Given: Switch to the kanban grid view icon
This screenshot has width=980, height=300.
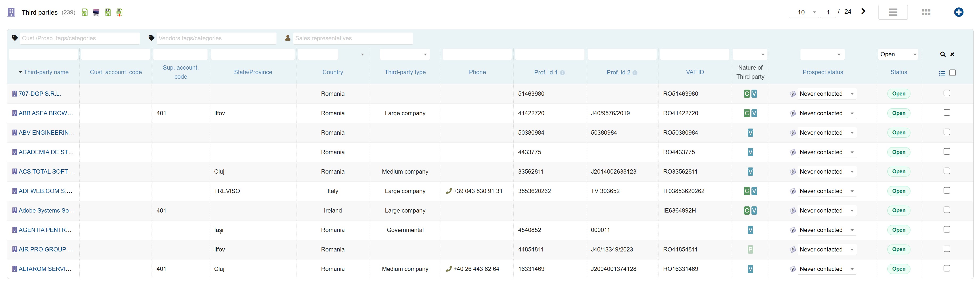Looking at the screenshot, I should (x=926, y=12).
